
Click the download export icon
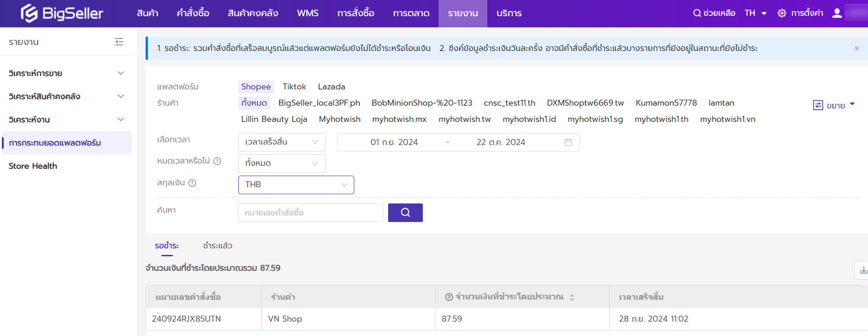point(863,270)
